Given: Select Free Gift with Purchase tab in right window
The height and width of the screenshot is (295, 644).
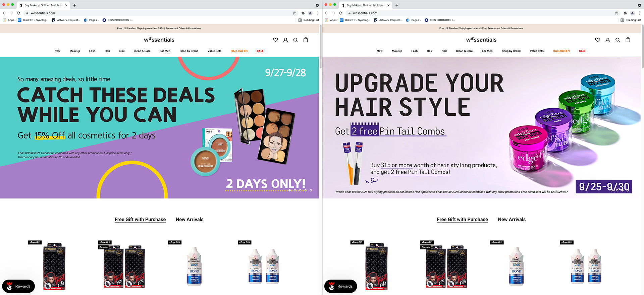Looking at the screenshot, I should pyautogui.click(x=462, y=220).
